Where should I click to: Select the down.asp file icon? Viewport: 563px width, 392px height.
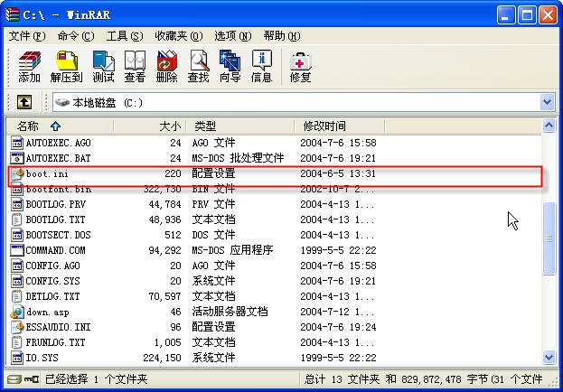click(17, 312)
